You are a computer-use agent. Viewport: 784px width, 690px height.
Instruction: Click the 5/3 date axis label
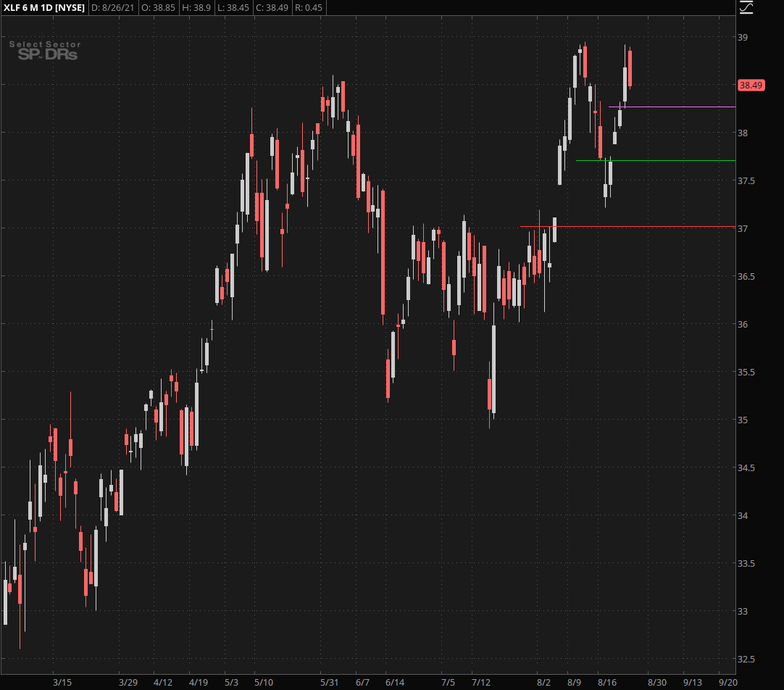coord(231,683)
